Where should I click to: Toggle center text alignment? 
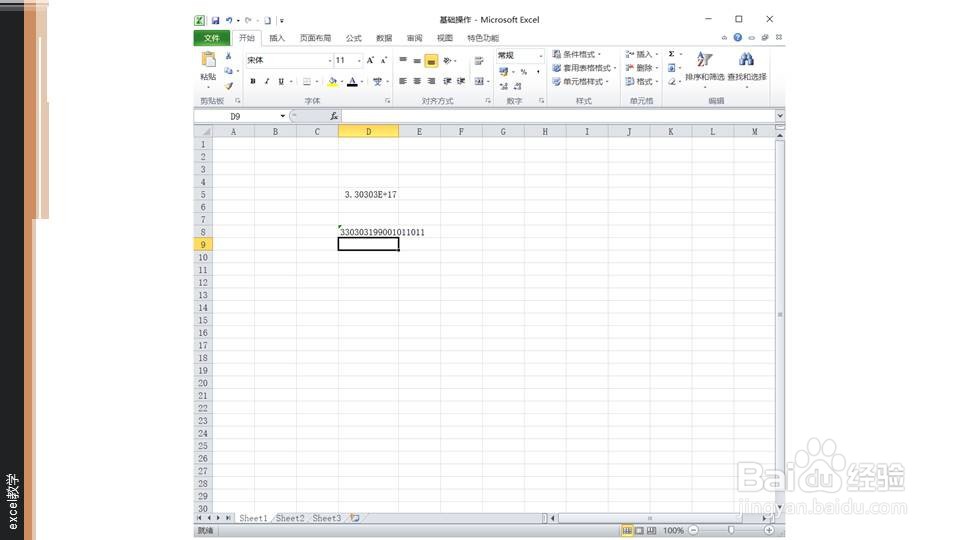[417, 81]
